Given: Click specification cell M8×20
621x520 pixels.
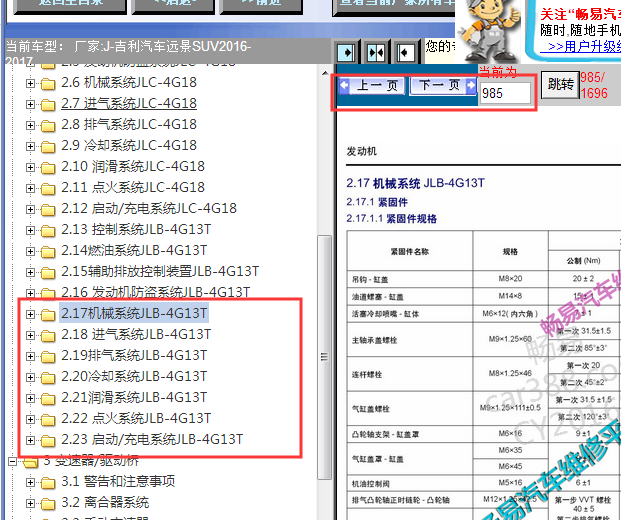Looking at the screenshot, I should 510,279.
